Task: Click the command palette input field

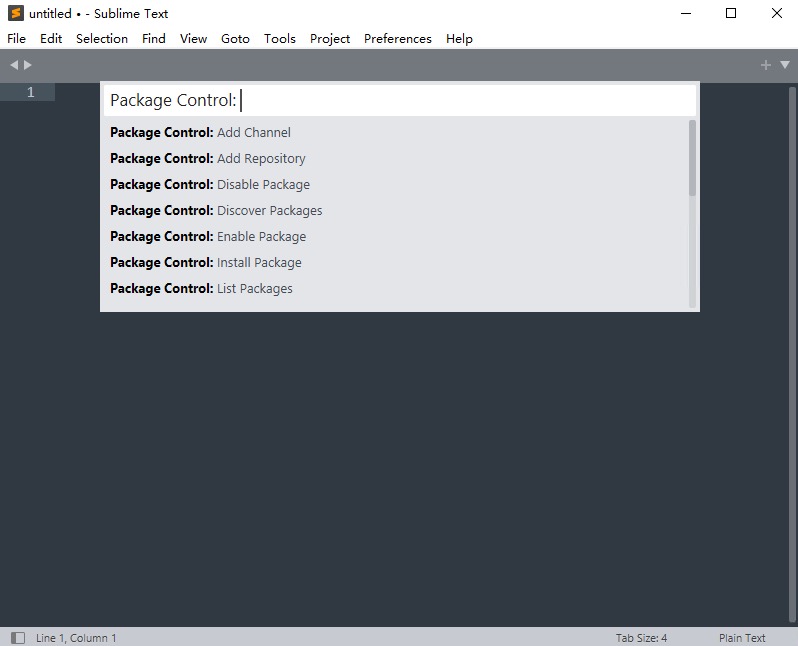Action: coord(400,100)
